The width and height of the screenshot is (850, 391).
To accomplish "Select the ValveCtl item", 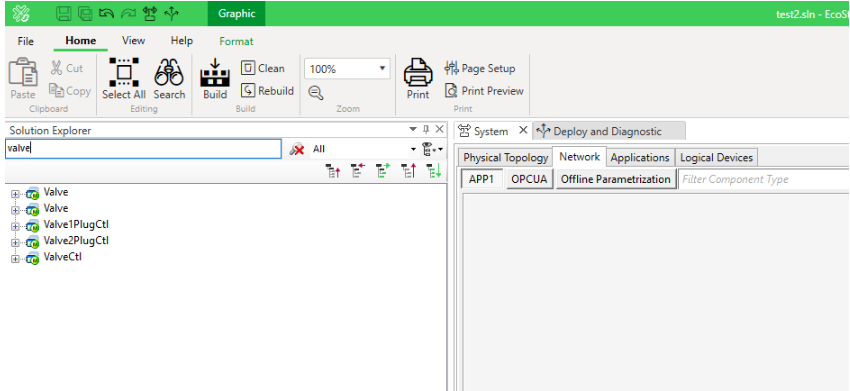I will [63, 257].
